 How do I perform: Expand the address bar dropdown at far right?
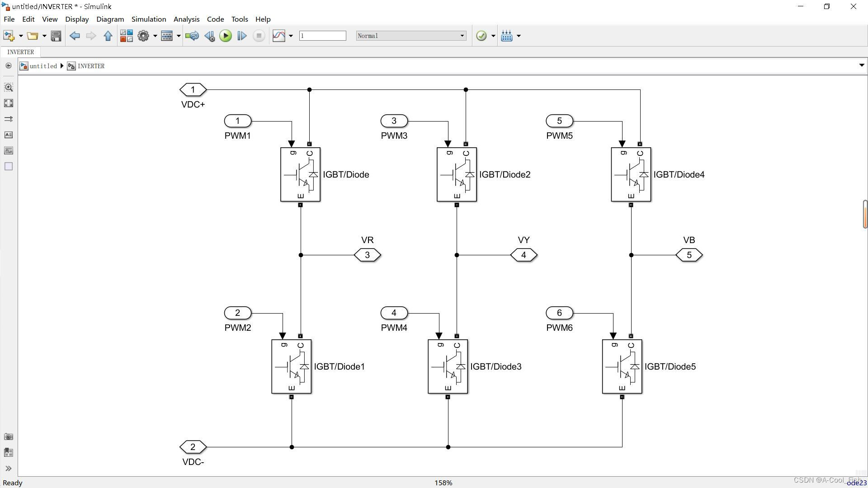click(861, 66)
